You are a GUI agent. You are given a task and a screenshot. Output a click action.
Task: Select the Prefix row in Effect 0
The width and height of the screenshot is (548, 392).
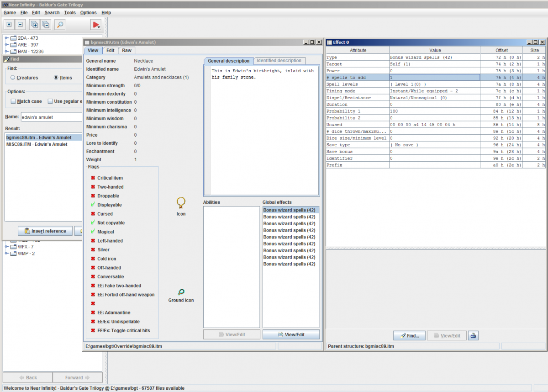click(x=436, y=165)
